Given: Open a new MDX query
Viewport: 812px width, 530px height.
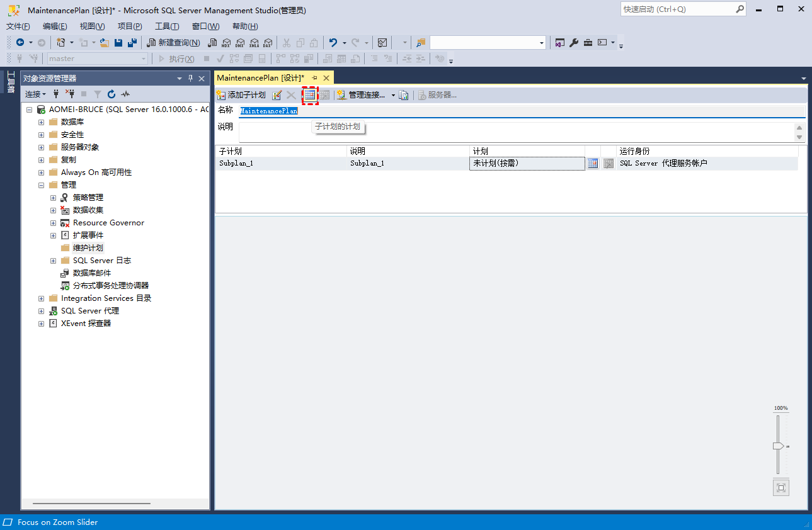Looking at the screenshot, I should coord(226,43).
